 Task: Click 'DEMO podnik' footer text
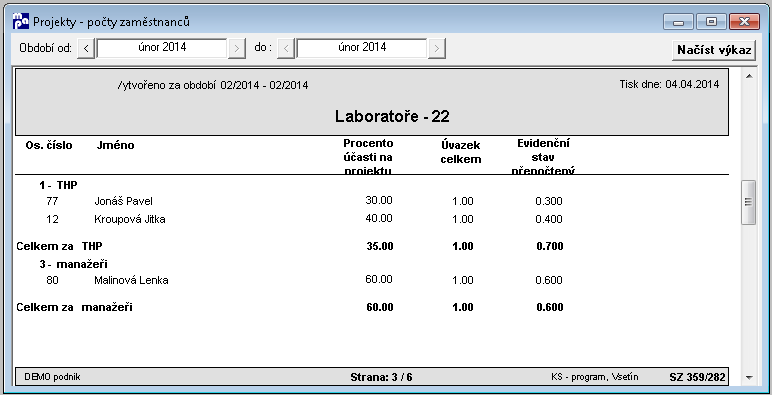coord(52,377)
